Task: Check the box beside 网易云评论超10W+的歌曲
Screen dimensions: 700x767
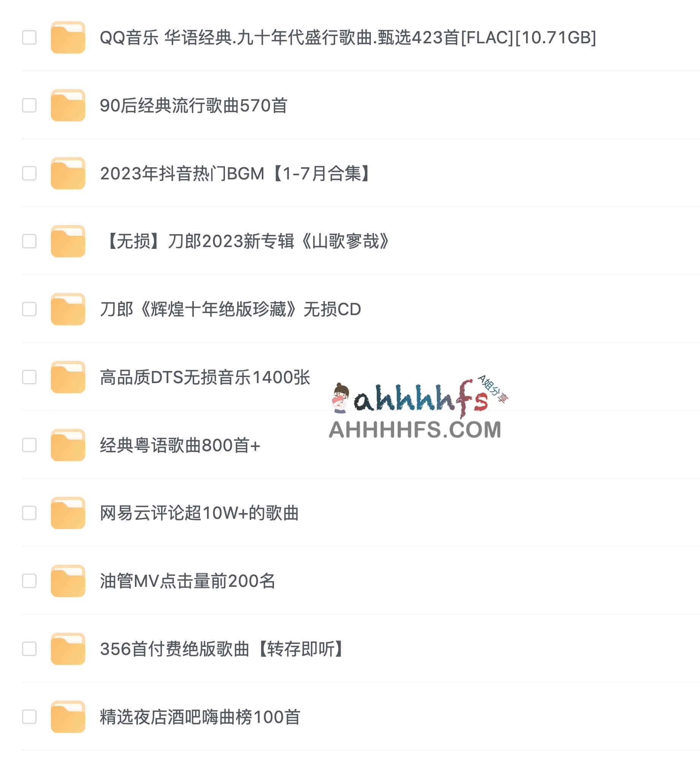Action: click(29, 513)
